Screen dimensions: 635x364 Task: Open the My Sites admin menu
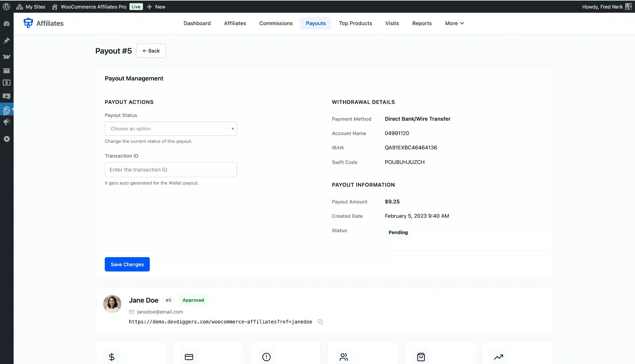[31, 7]
